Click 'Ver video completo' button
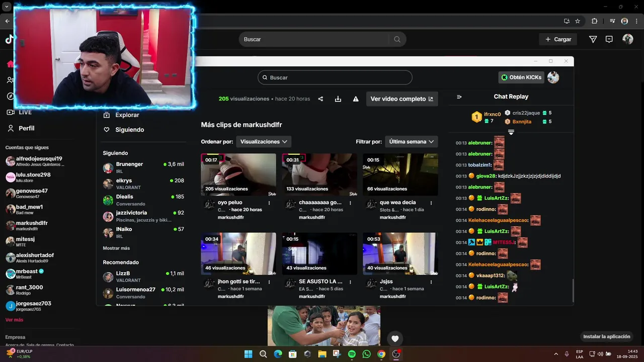644x362 pixels. [x=402, y=99]
